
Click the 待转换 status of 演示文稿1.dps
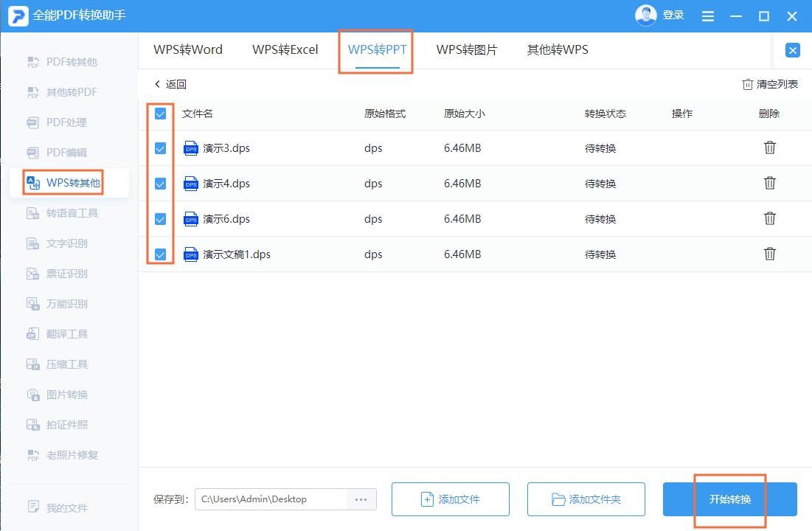pos(600,254)
